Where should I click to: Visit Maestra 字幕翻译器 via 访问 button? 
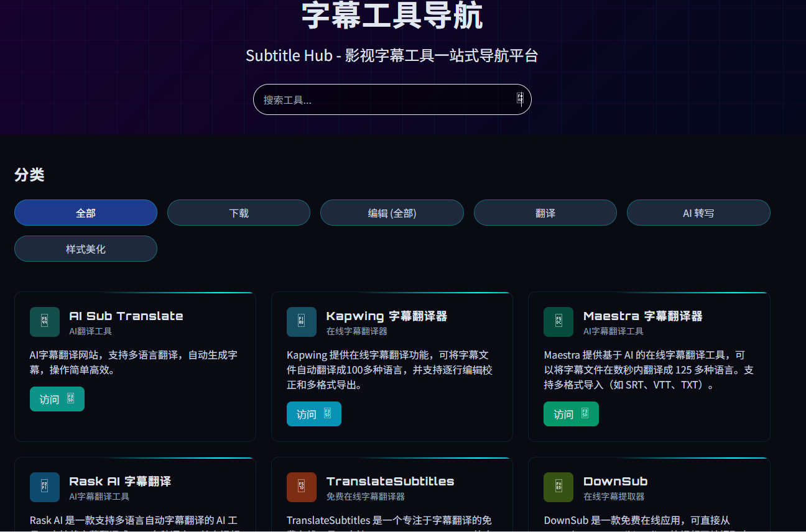pos(571,414)
